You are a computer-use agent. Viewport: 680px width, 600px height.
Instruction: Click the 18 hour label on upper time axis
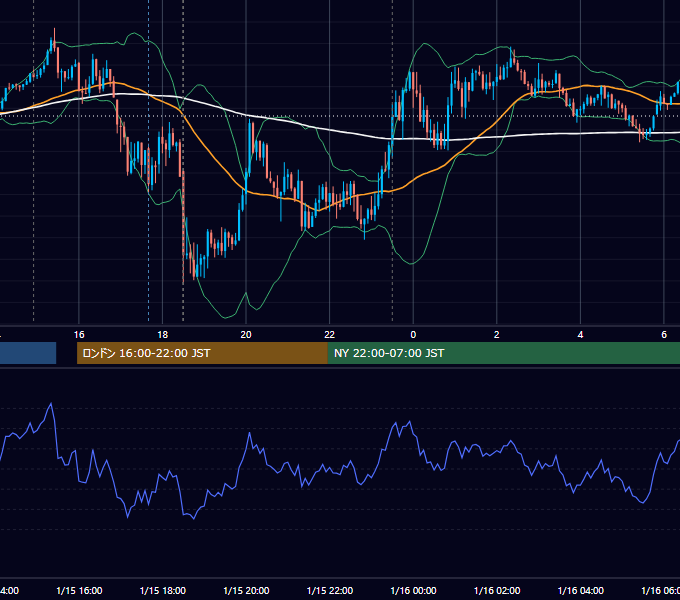pos(163,335)
